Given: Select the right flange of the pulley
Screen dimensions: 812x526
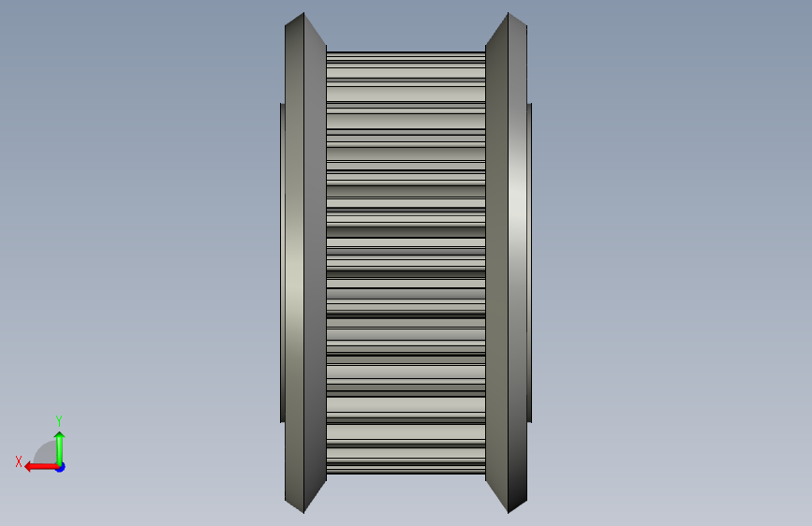Looking at the screenshot, I should (x=507, y=263).
